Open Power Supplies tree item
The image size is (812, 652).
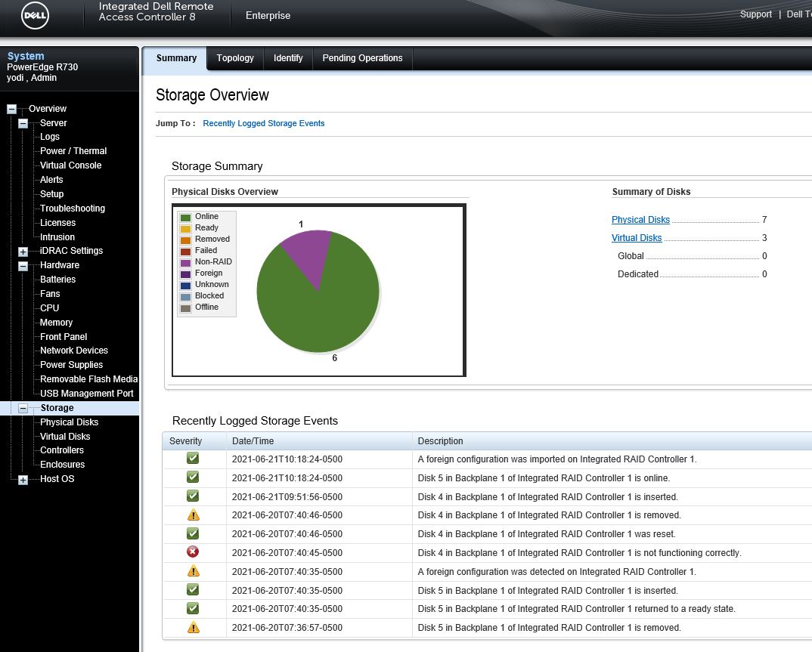[72, 365]
